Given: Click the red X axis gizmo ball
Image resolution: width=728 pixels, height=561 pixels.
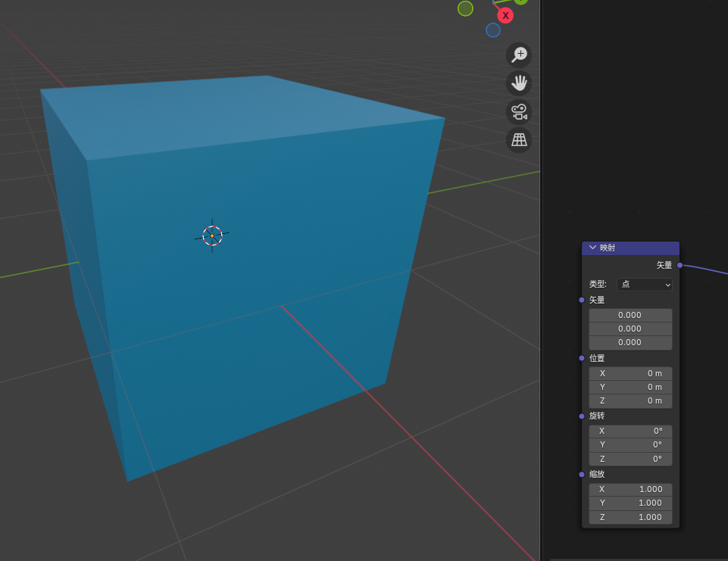Looking at the screenshot, I should (x=505, y=15).
